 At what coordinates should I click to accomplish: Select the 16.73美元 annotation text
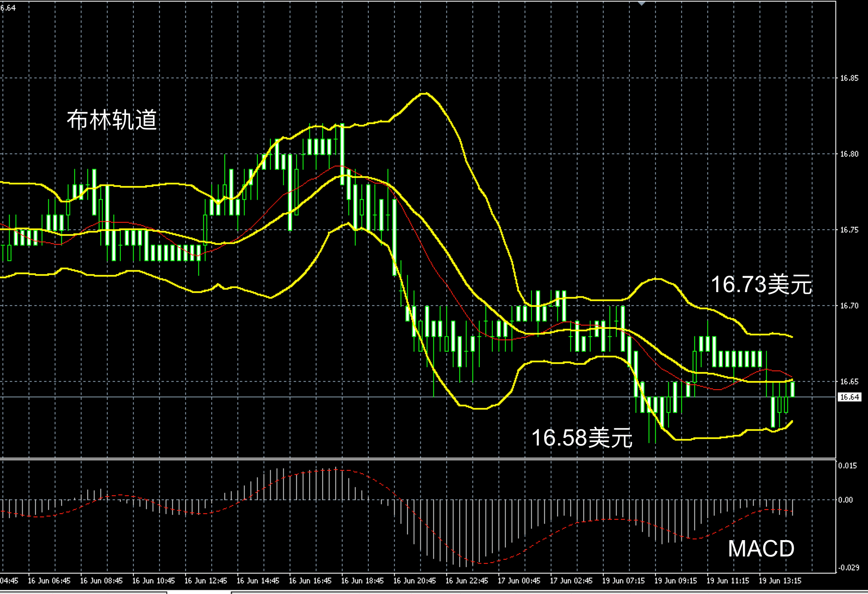click(x=761, y=284)
